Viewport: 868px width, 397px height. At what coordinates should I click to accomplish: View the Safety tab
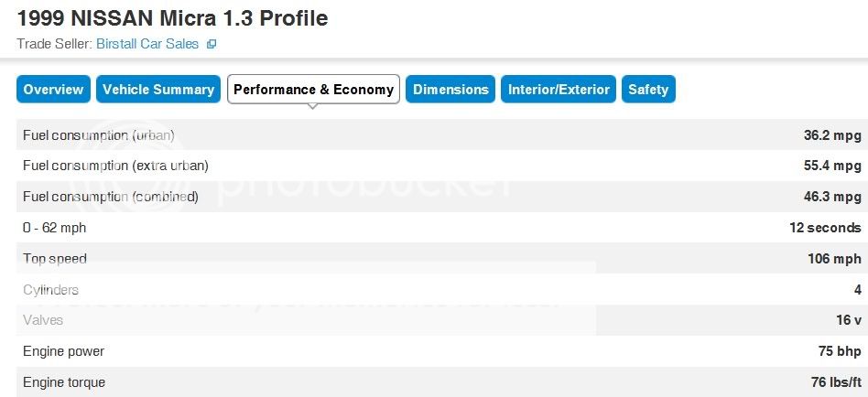(648, 89)
